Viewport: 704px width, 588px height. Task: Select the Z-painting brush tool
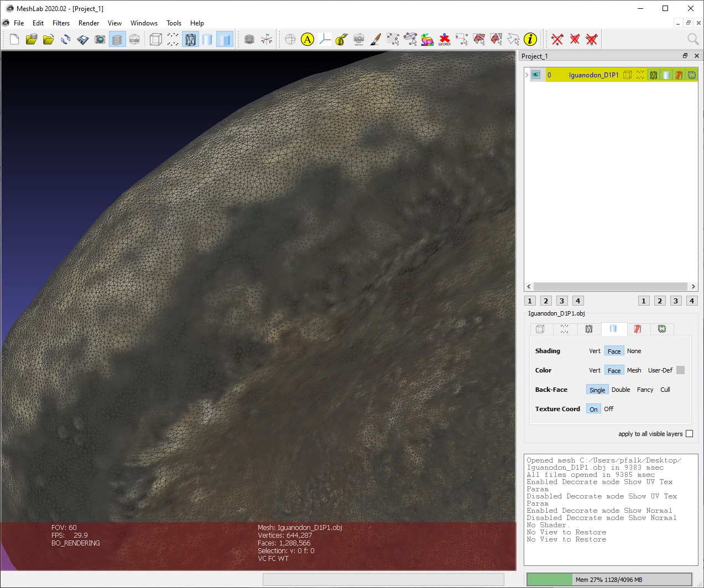(x=375, y=39)
